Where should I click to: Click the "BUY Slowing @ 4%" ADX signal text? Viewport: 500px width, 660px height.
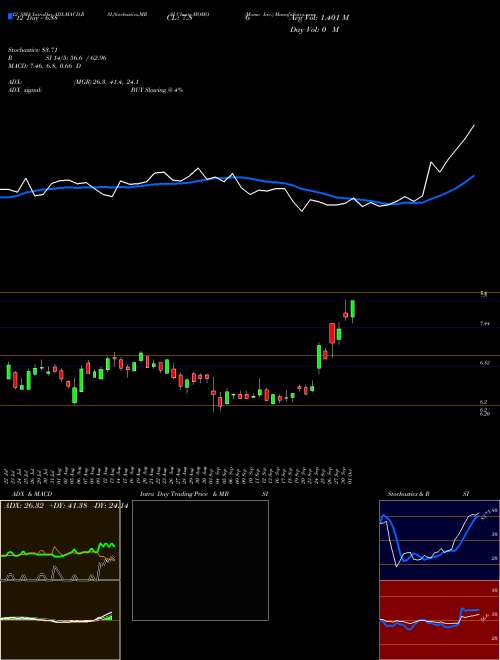pos(157,90)
